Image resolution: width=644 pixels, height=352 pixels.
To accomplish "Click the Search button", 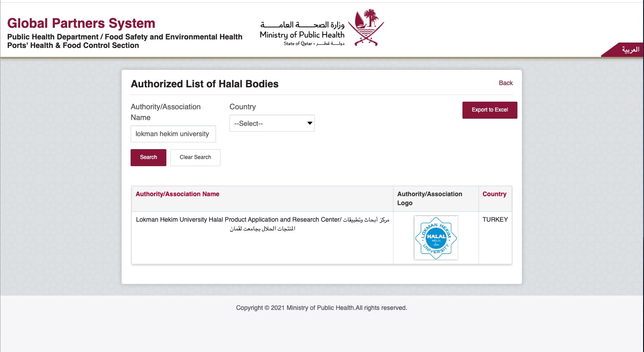I will pyautogui.click(x=148, y=158).
